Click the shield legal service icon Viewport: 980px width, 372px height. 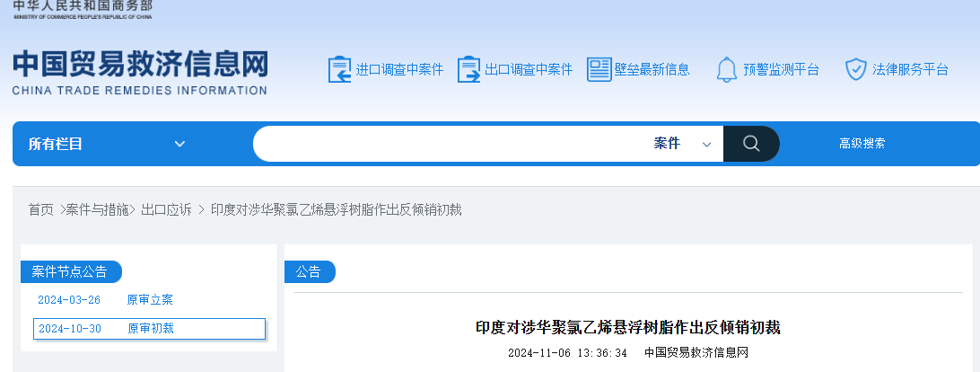click(x=855, y=69)
